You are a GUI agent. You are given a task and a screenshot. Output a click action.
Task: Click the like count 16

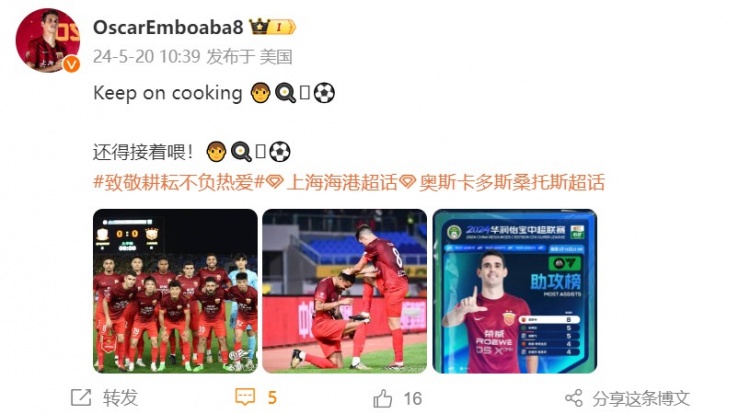click(x=413, y=398)
